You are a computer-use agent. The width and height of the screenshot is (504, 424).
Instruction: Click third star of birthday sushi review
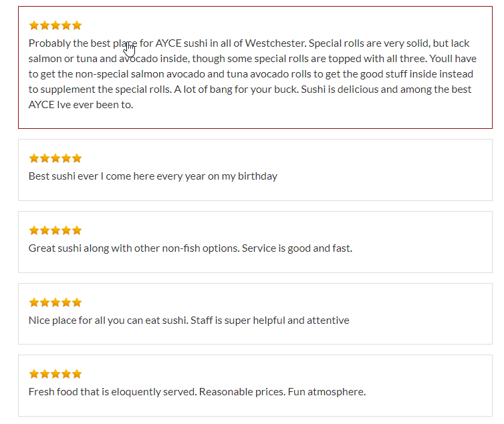click(55, 158)
